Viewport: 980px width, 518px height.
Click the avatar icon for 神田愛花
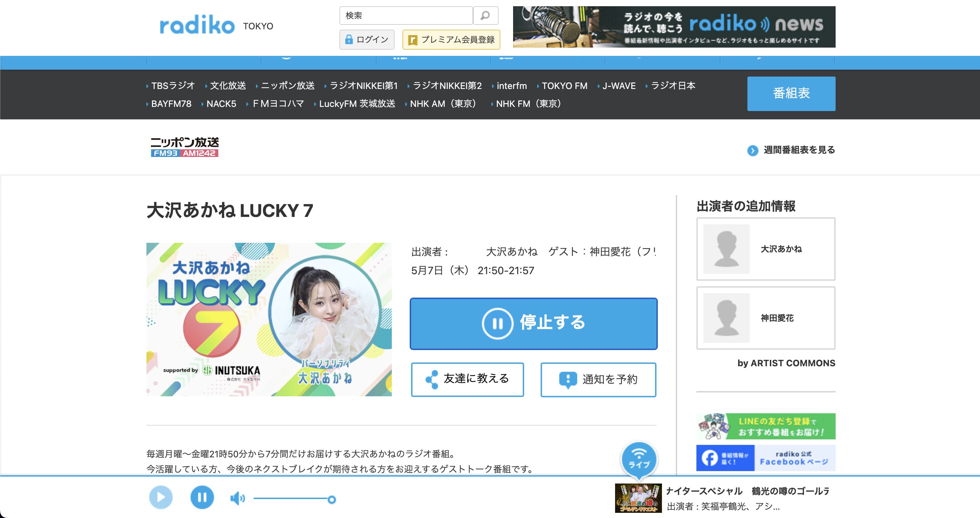point(726,318)
